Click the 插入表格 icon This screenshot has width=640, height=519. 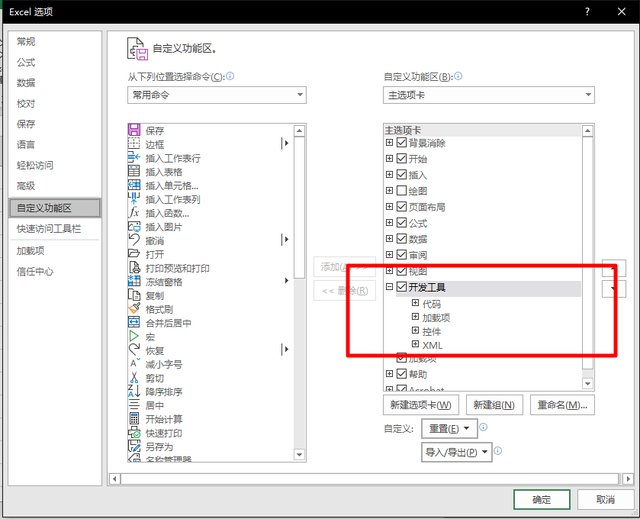(x=134, y=171)
